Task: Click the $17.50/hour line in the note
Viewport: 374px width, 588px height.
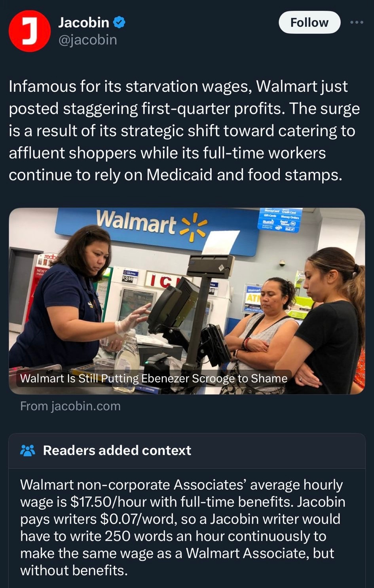Action: (183, 502)
